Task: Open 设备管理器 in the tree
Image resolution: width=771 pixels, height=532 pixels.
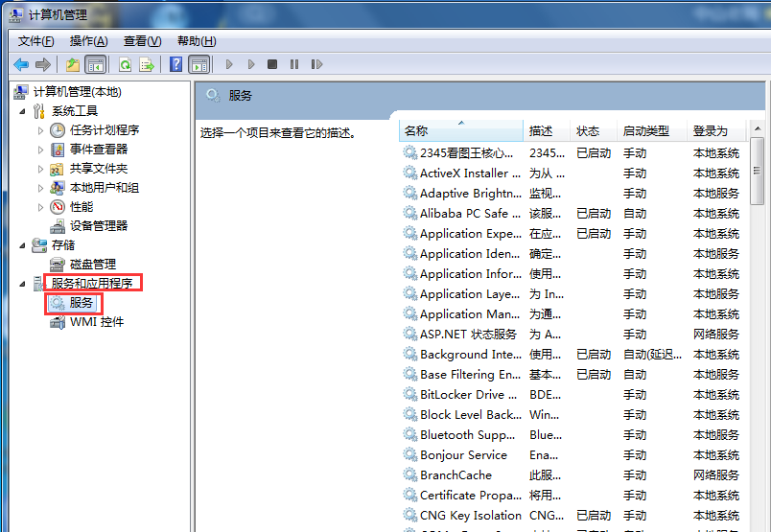Action: point(99,226)
